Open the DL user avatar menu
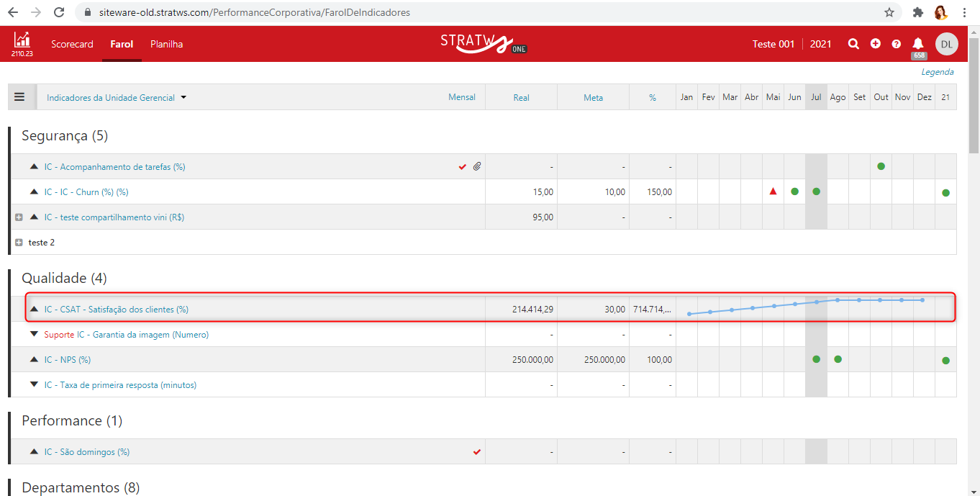Image resolution: width=980 pixels, height=496 pixels. (x=947, y=44)
